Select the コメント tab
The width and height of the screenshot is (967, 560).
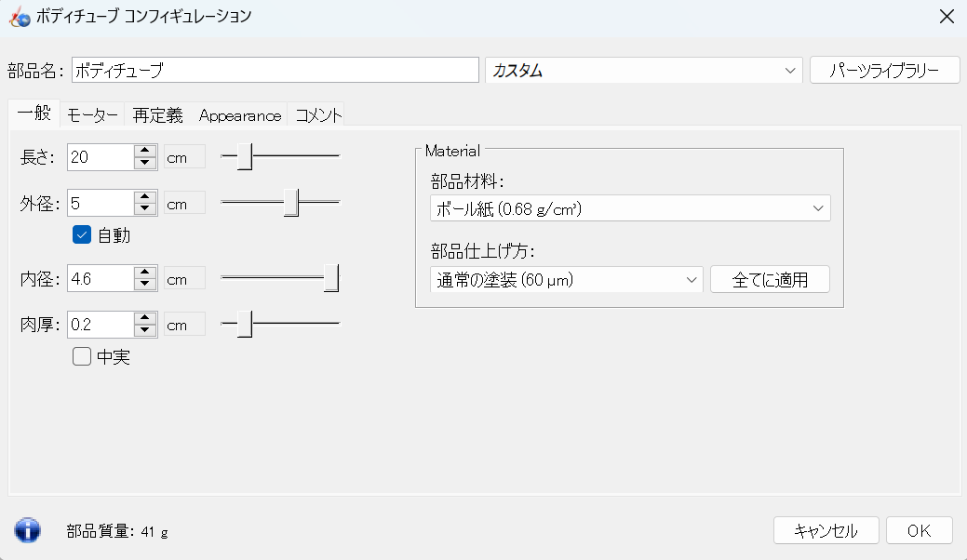click(317, 115)
